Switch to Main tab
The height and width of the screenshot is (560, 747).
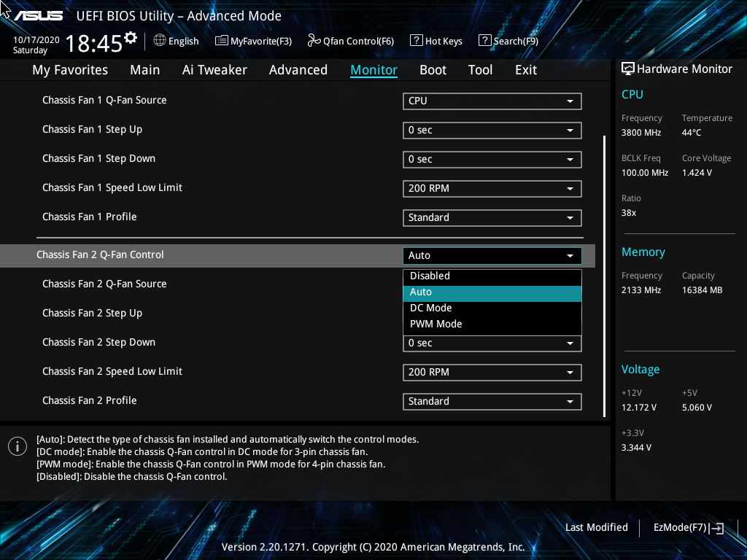point(145,70)
